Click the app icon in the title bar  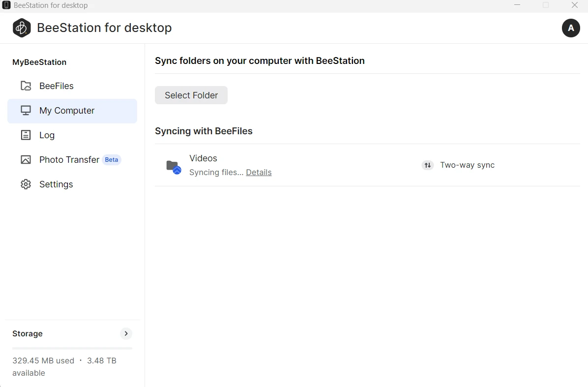pyautogui.click(x=6, y=5)
